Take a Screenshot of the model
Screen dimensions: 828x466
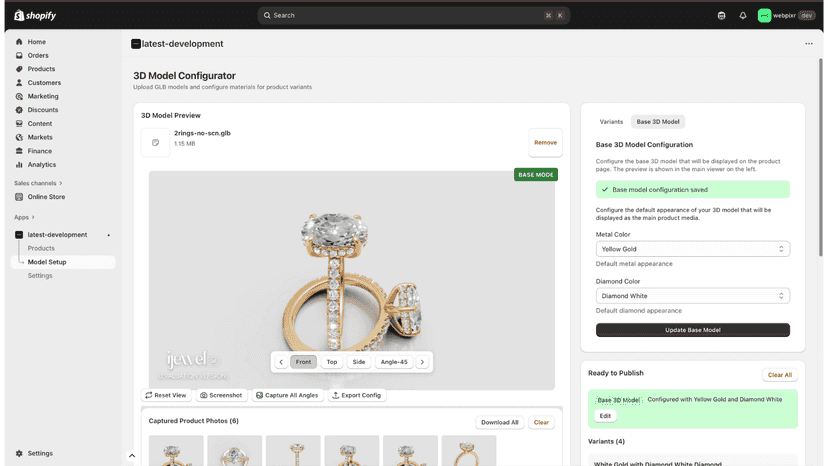click(221, 395)
